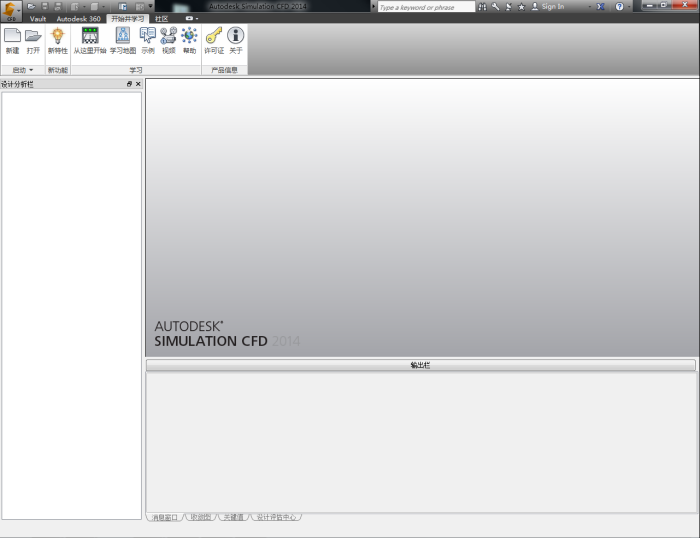
Task: Open dropdown arrow next to help question mark
Action: pos(629,7)
